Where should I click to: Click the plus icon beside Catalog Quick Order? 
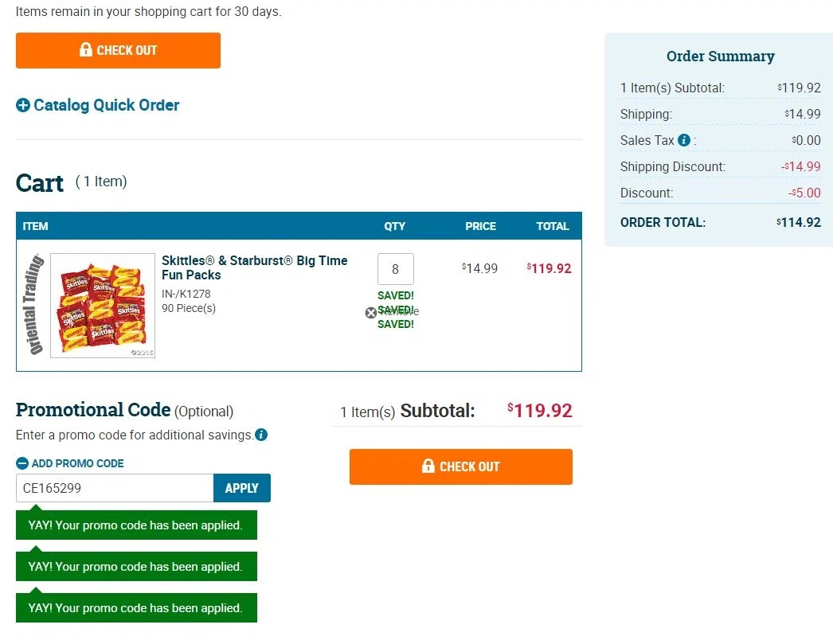click(23, 105)
